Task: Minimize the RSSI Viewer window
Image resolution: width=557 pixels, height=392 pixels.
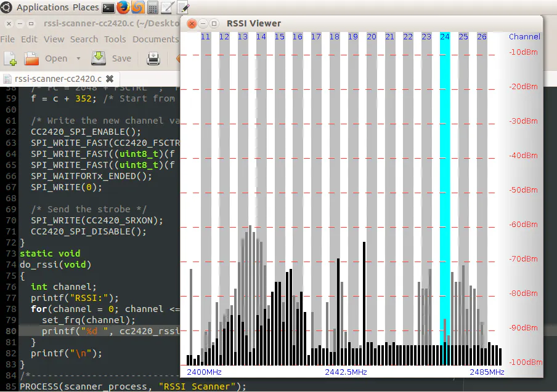Action: point(203,24)
